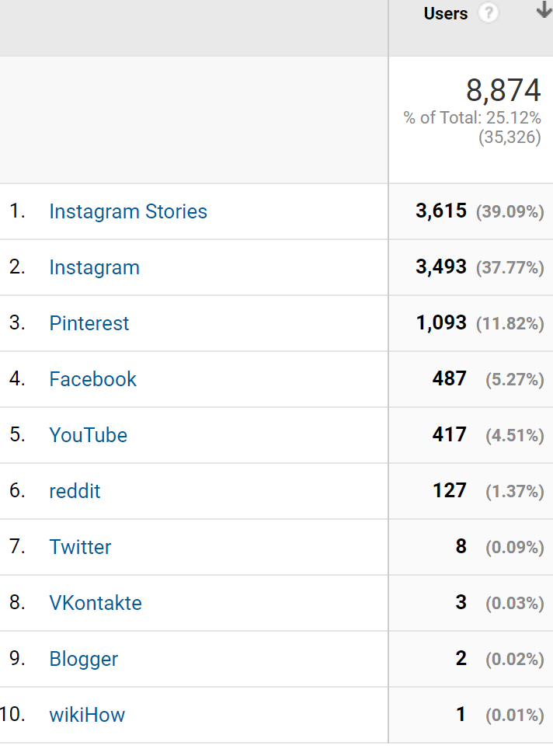Viewport: 553px width, 756px height.
Task: Click the 3,493 users value for Instagram
Action: click(441, 267)
